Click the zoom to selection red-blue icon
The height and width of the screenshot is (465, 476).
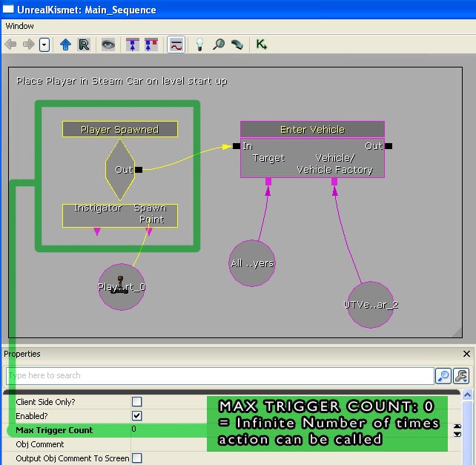pos(151,44)
